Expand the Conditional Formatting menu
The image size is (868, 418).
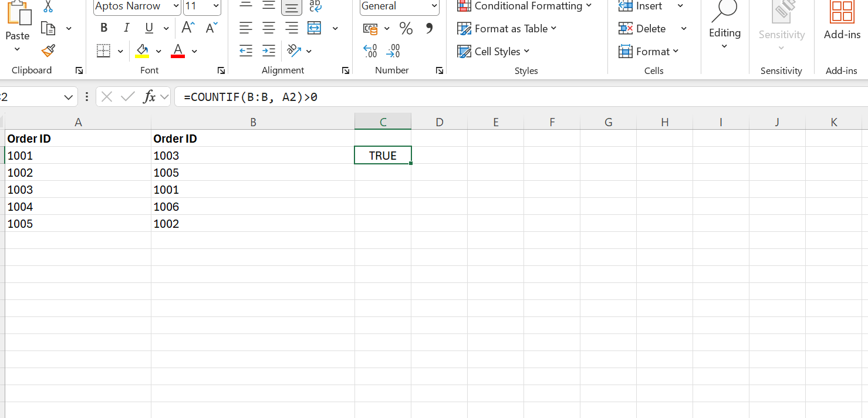525,6
